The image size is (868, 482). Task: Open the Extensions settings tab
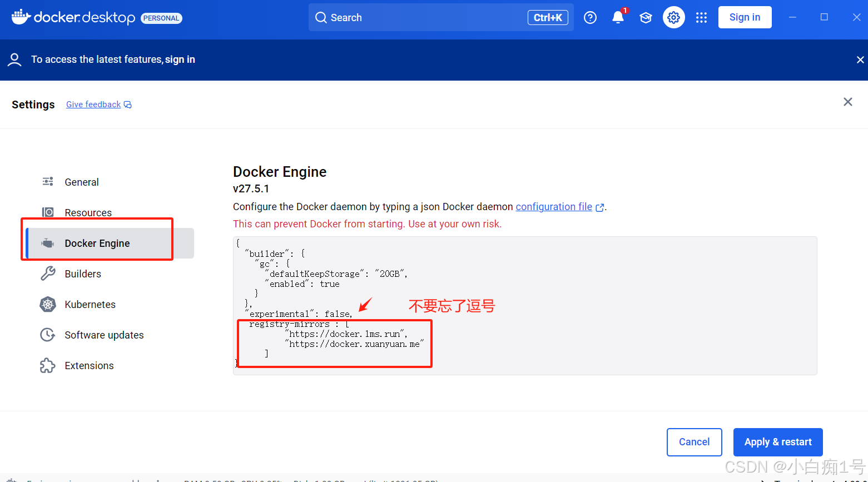tap(110, 365)
